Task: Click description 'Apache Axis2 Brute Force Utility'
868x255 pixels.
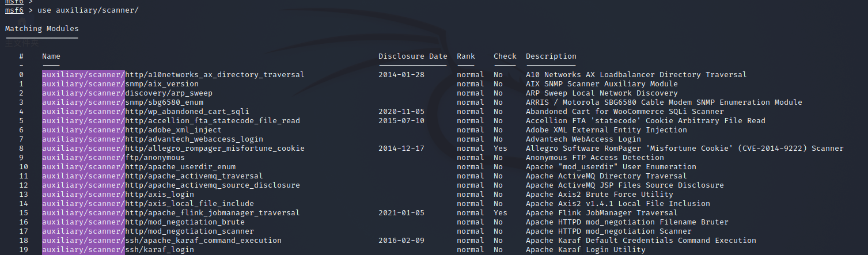Action: (x=600, y=195)
